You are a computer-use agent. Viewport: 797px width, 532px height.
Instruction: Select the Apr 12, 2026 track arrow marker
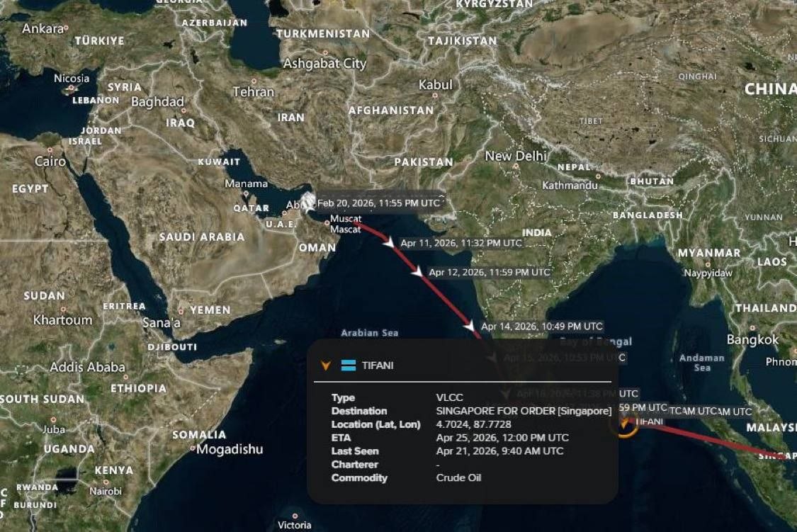tap(417, 272)
